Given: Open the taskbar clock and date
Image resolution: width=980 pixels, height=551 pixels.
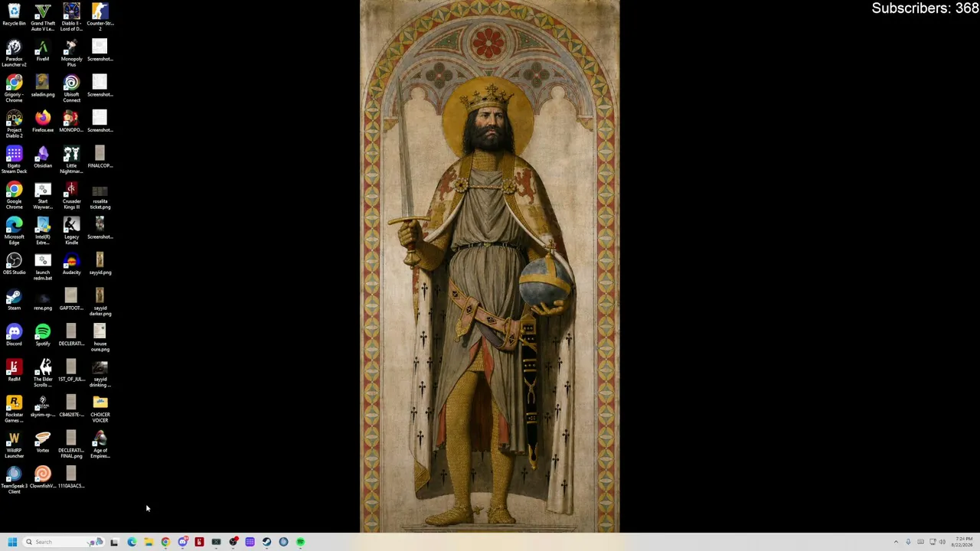Looking at the screenshot, I should (962, 542).
